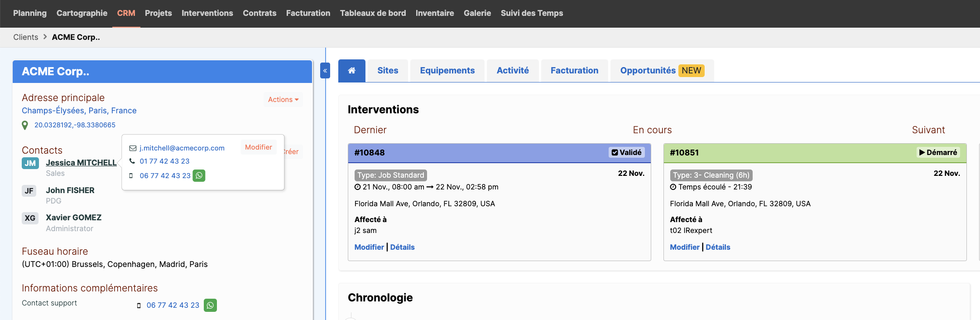Click the Démarré status badge on #10851

tap(938, 152)
